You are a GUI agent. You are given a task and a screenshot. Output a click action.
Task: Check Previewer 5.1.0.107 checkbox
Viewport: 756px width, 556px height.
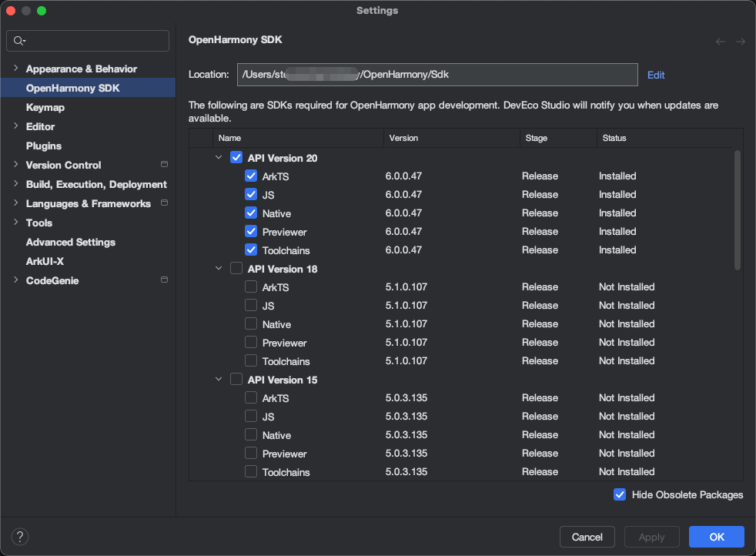(251, 343)
